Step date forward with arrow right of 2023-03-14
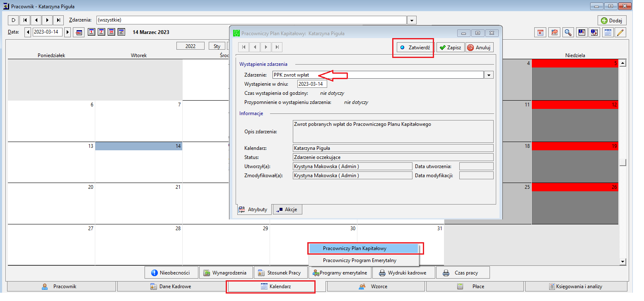644x301 pixels. click(x=68, y=32)
